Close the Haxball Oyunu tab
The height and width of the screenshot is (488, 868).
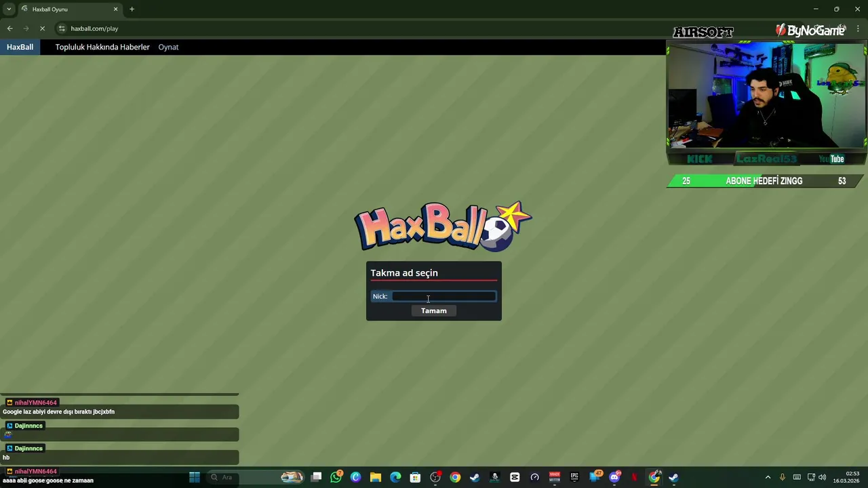115,9
